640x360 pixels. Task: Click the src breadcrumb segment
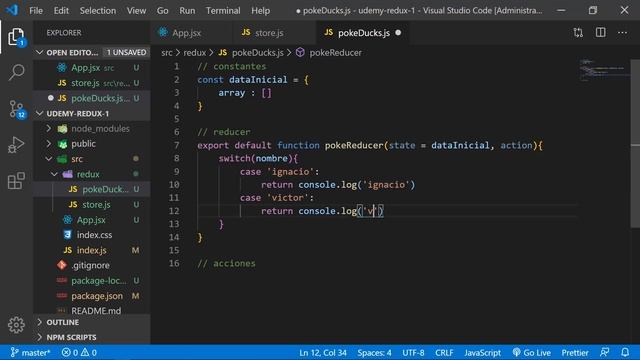click(167, 53)
